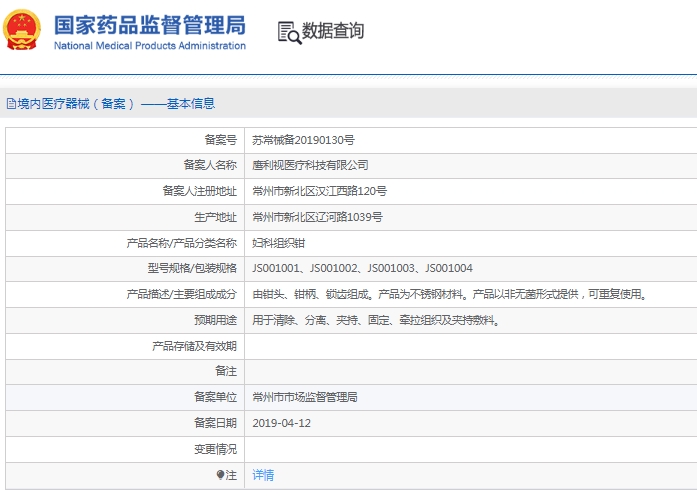Click the 备案号 label

(220, 140)
